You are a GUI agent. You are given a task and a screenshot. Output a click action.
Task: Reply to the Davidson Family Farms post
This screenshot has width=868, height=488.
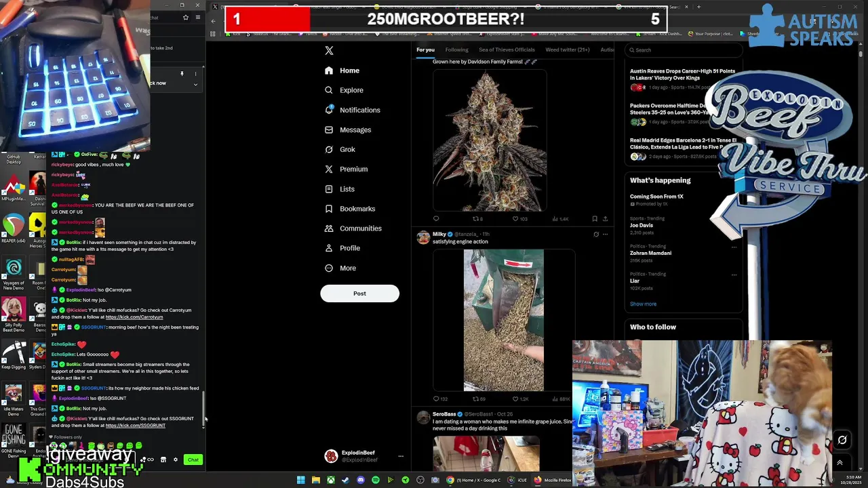(436, 219)
